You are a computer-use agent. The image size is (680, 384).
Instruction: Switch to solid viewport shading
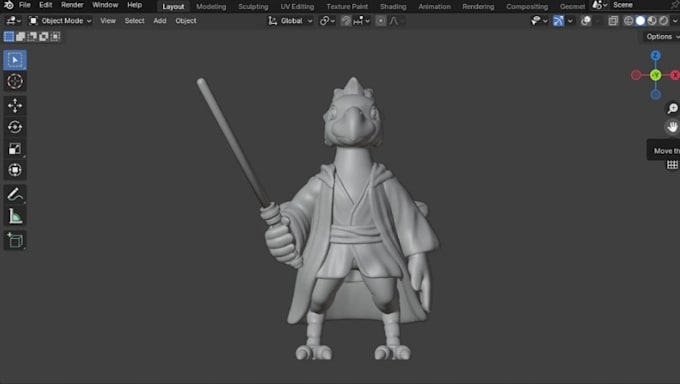tap(640, 21)
